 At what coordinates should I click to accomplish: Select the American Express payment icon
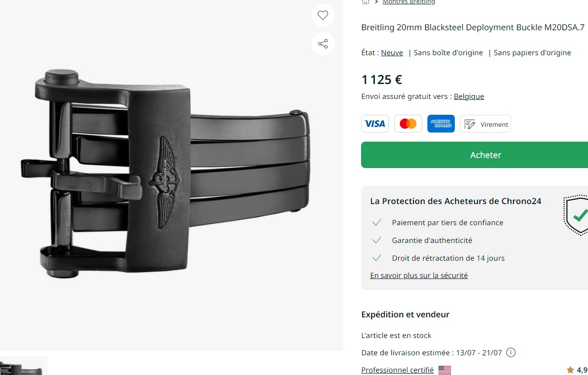(x=441, y=124)
